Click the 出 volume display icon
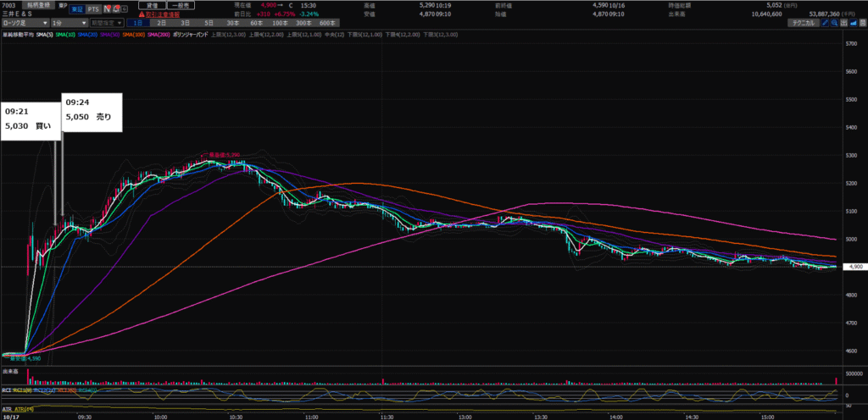Viewport: 868px width, 420px height. [x=844, y=24]
